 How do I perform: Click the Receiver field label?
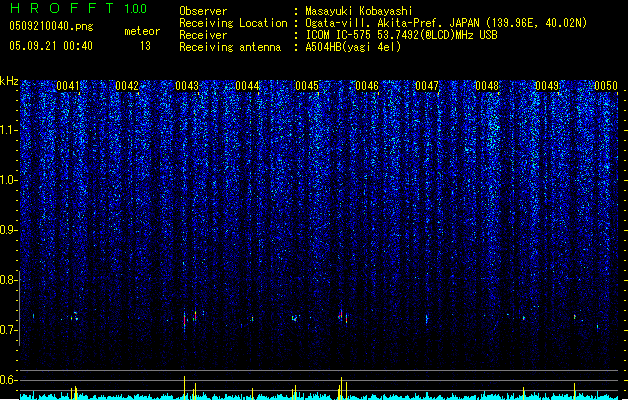pos(203,35)
